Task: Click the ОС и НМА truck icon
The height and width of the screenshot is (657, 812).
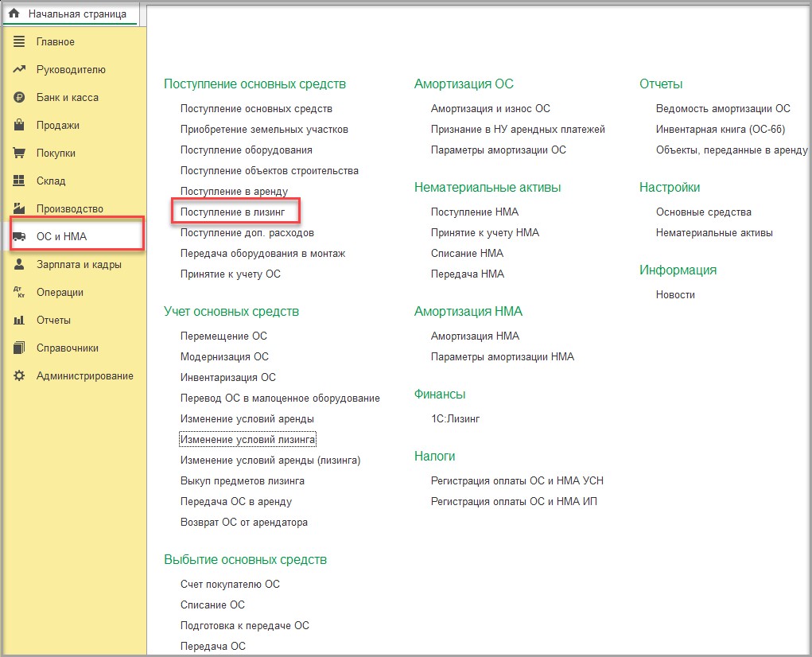Action: click(19, 236)
